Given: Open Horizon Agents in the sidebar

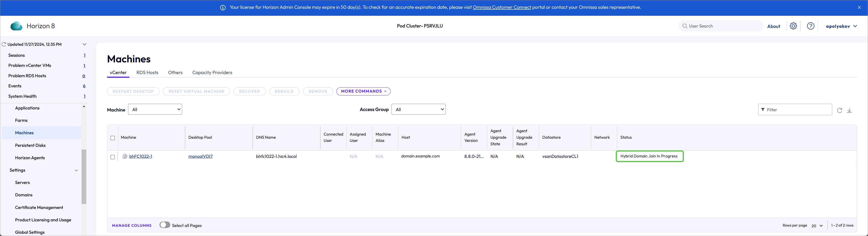Looking at the screenshot, I should pyautogui.click(x=30, y=158).
